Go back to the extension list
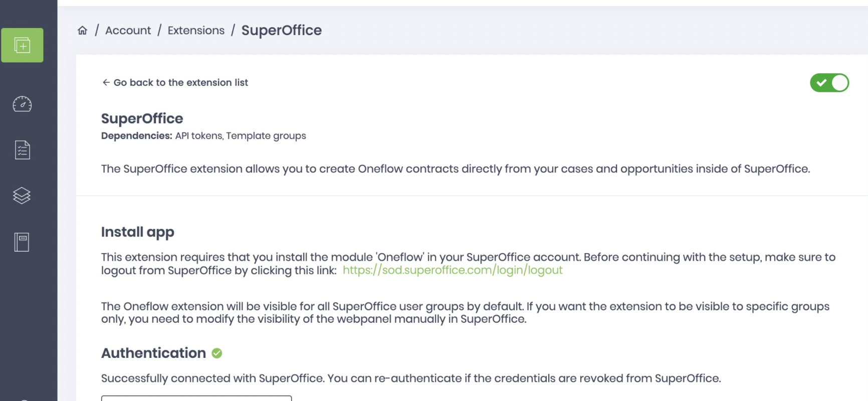The image size is (868, 401). pos(180,82)
